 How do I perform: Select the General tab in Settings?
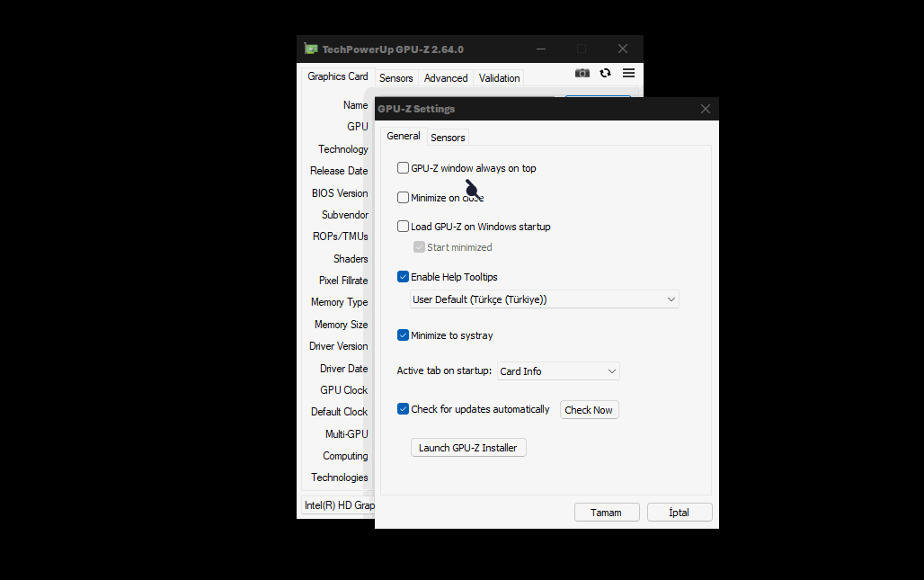pos(403,136)
